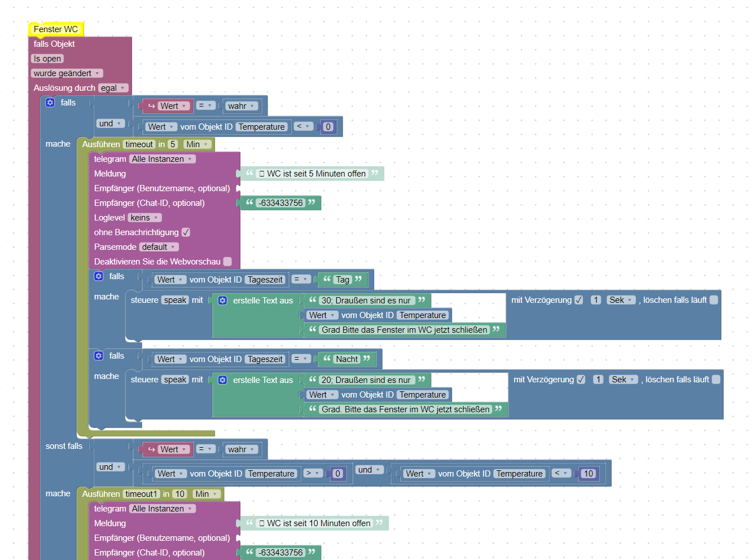This screenshot has height=560, width=755.
Task: Select the 'falls Objekt' trigger block header
Action: tap(54, 44)
